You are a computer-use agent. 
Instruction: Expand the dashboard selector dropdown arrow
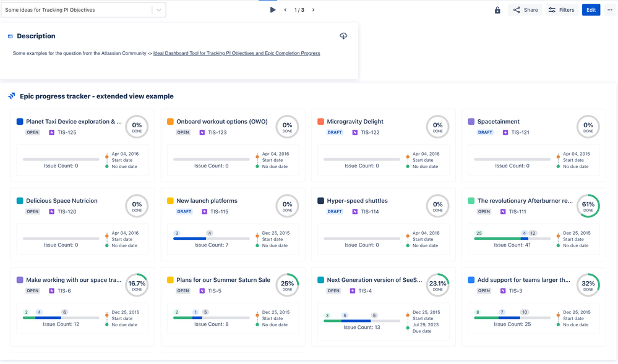point(159,10)
